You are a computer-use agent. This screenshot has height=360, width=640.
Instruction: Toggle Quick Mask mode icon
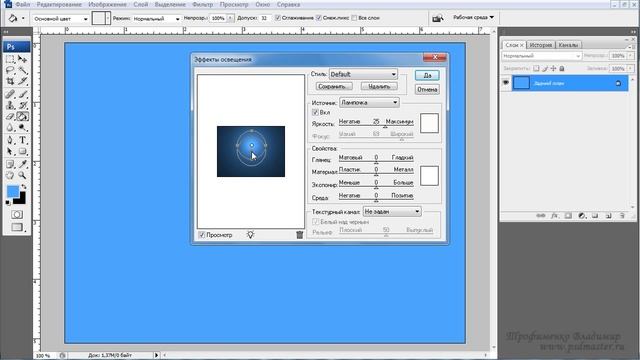[17, 215]
